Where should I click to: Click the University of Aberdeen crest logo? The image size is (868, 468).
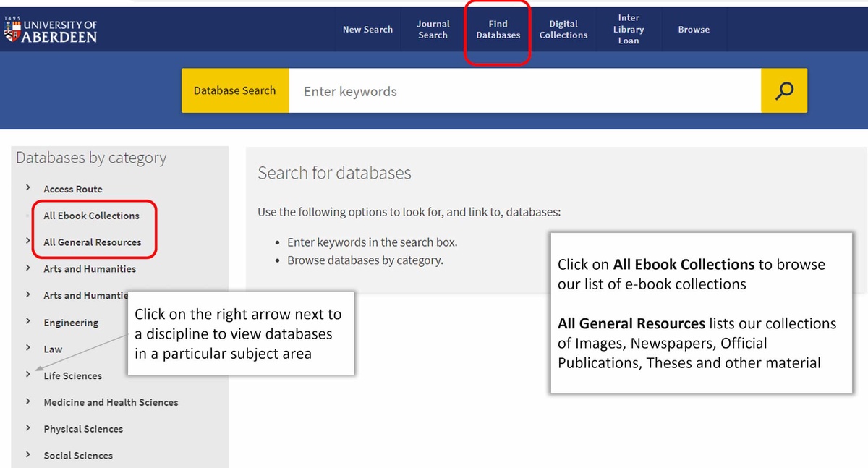11,29
